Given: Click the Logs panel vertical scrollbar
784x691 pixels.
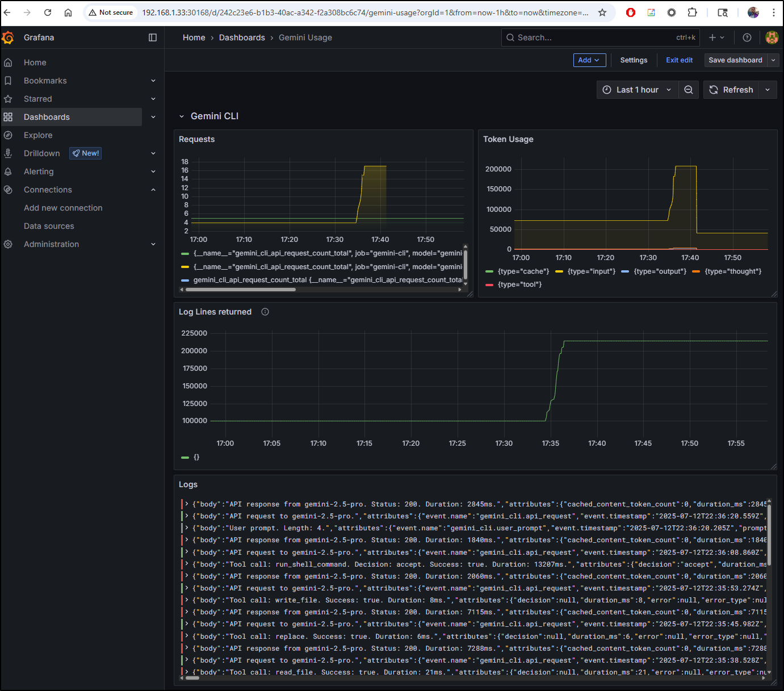Looking at the screenshot, I should coord(769,535).
